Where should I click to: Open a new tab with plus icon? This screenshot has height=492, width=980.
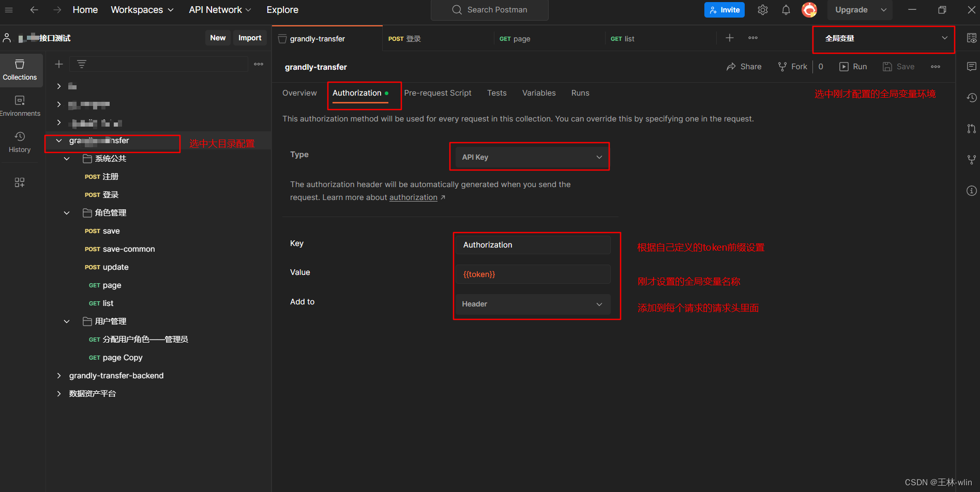point(730,38)
